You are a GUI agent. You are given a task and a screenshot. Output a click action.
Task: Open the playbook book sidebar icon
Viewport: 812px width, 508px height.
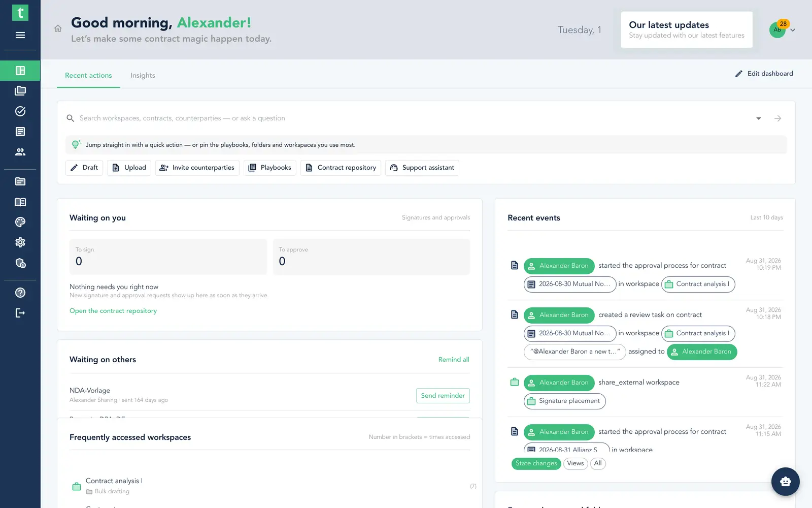pos(20,202)
